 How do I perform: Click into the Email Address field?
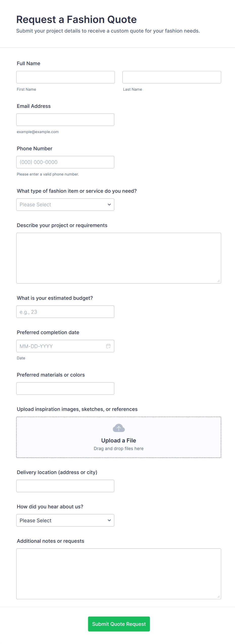tap(65, 119)
